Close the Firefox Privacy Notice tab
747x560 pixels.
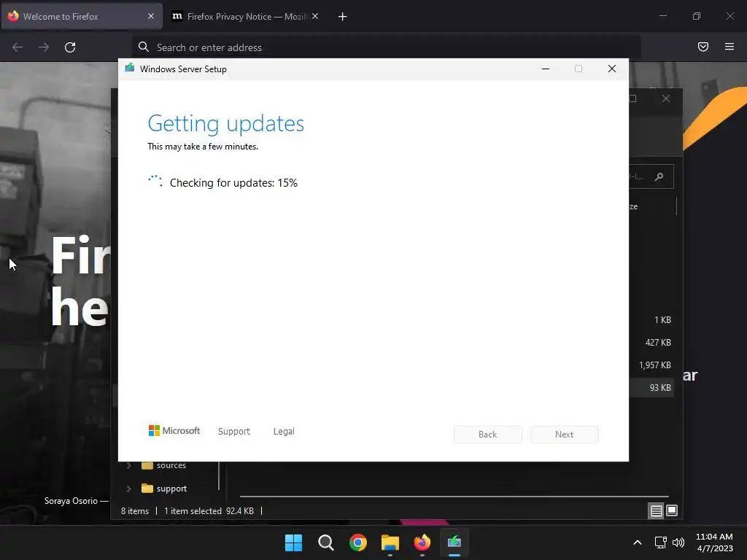coord(315,16)
